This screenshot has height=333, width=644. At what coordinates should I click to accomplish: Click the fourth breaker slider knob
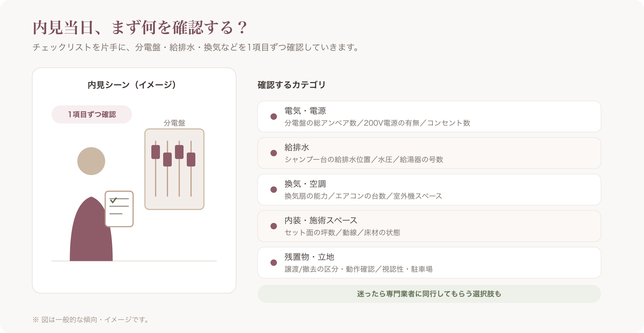pyautogui.click(x=191, y=159)
